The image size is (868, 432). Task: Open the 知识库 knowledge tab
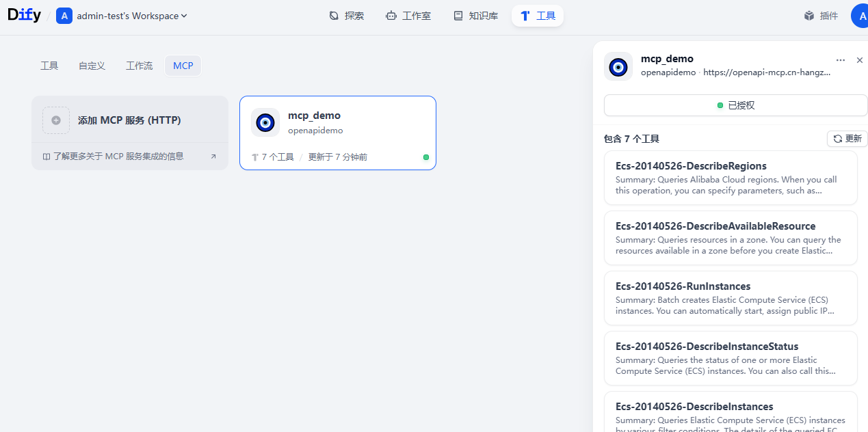point(475,16)
